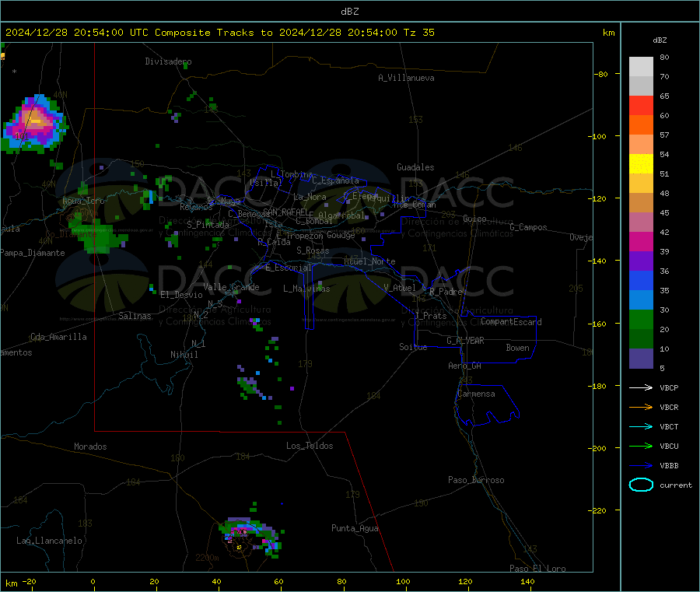Click the green echo patch beside Co_Diamante
The height and width of the screenshot is (592, 700).
pos(97,236)
